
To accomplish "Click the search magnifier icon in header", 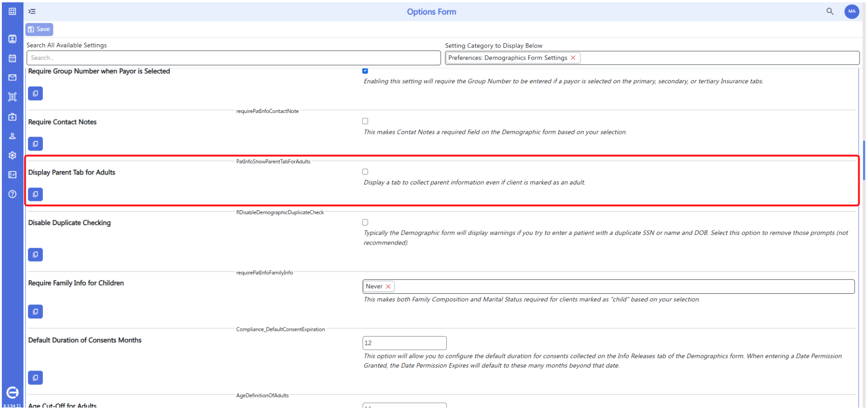I will pos(830,11).
